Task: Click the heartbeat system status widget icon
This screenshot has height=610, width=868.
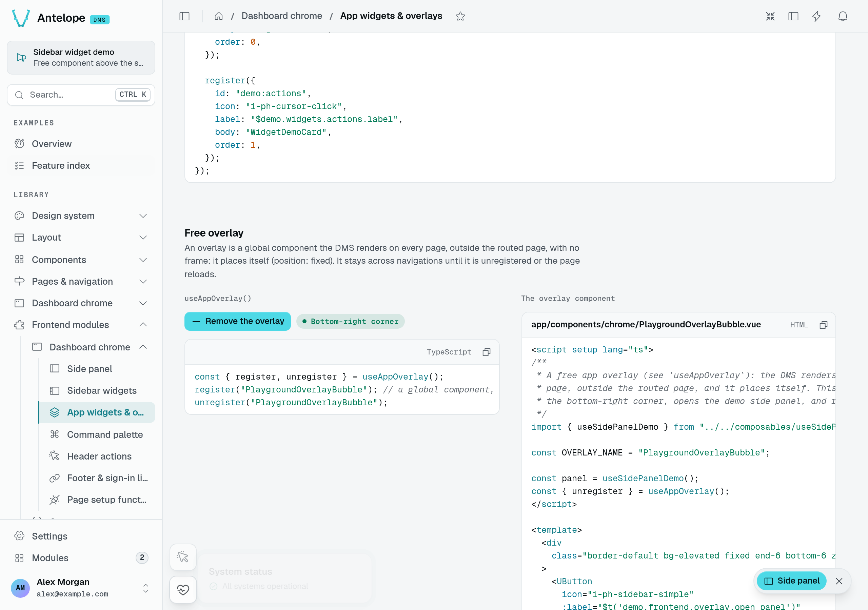Action: [183, 589]
